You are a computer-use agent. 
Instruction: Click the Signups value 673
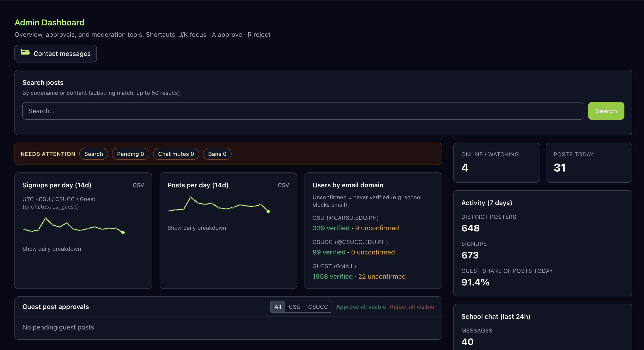(x=470, y=255)
